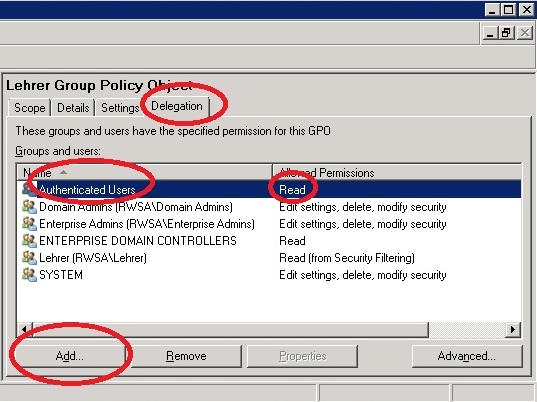Click the right scroll arrow of list

click(513, 329)
